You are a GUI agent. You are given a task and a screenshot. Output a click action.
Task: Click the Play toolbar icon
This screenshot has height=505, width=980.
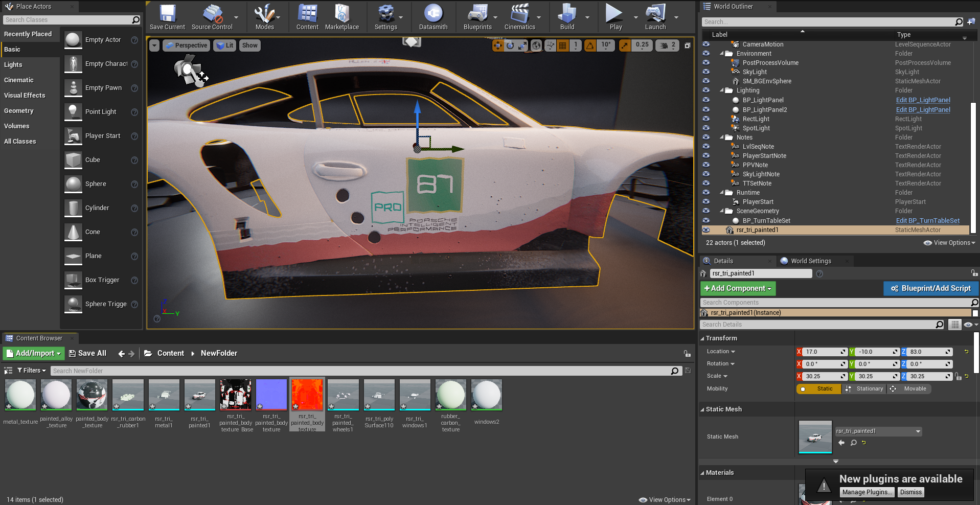click(x=616, y=17)
